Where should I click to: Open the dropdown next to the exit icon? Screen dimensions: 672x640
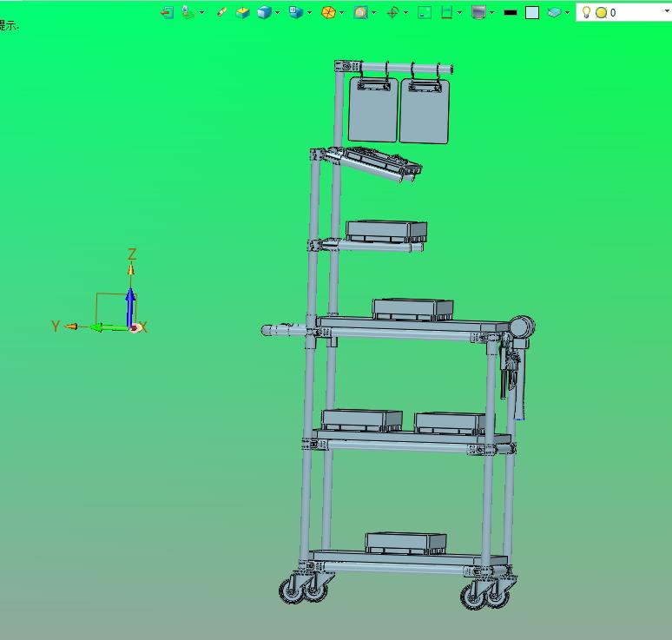click(201, 13)
